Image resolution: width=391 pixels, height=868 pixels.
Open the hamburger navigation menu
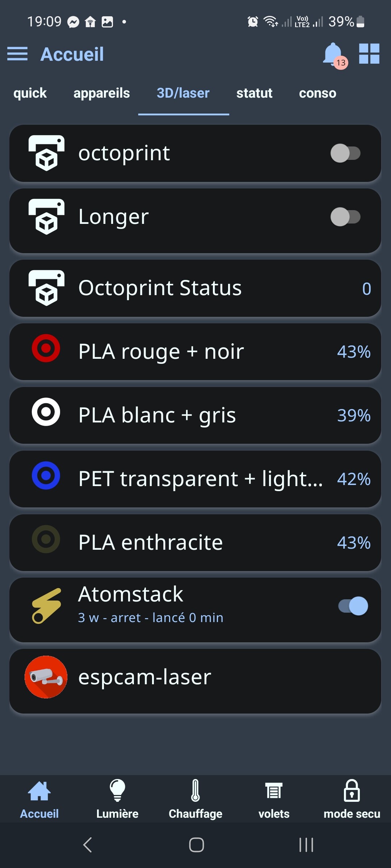17,54
